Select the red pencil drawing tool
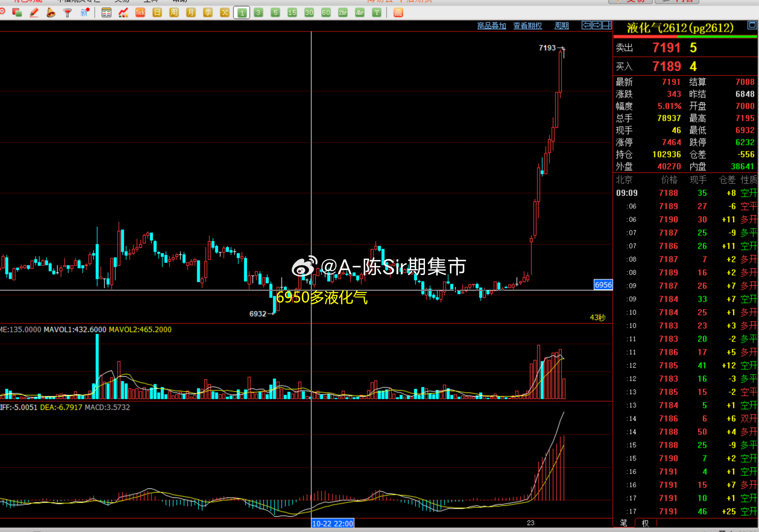Screen dimensions: 759x532 (34, 13)
